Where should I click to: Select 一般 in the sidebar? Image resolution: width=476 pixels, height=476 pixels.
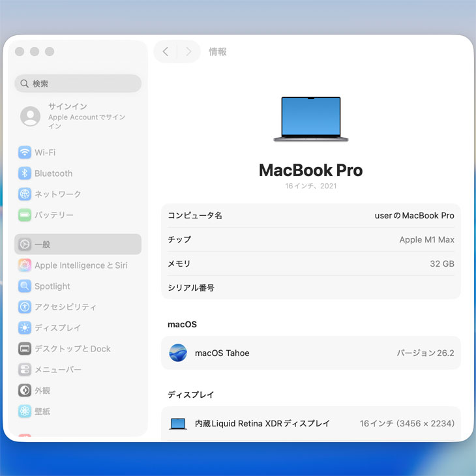coord(78,245)
